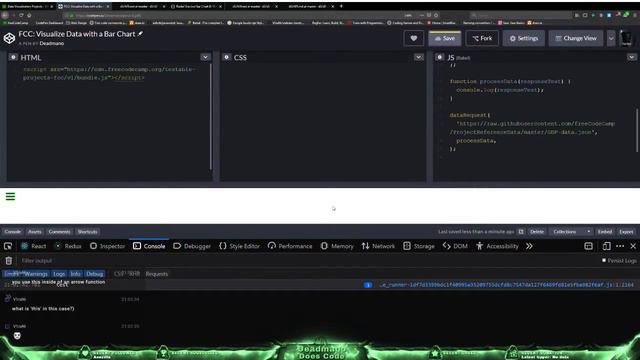Fork this pen
640x360 pixels.
tap(482, 38)
